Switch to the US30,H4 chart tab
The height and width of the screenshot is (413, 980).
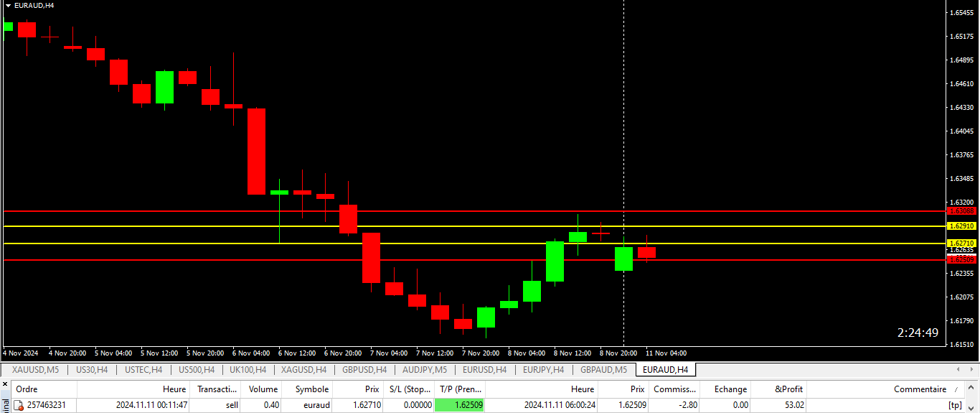pyautogui.click(x=92, y=370)
